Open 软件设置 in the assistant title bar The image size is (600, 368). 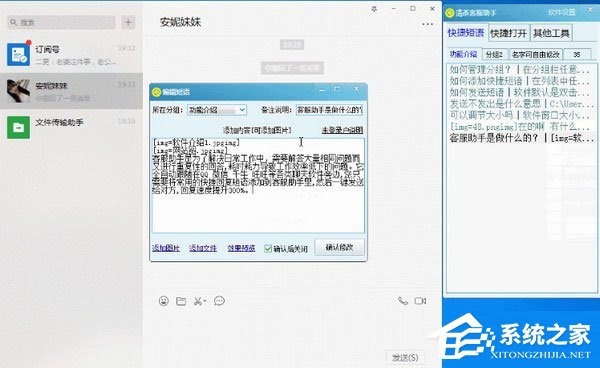(x=561, y=12)
